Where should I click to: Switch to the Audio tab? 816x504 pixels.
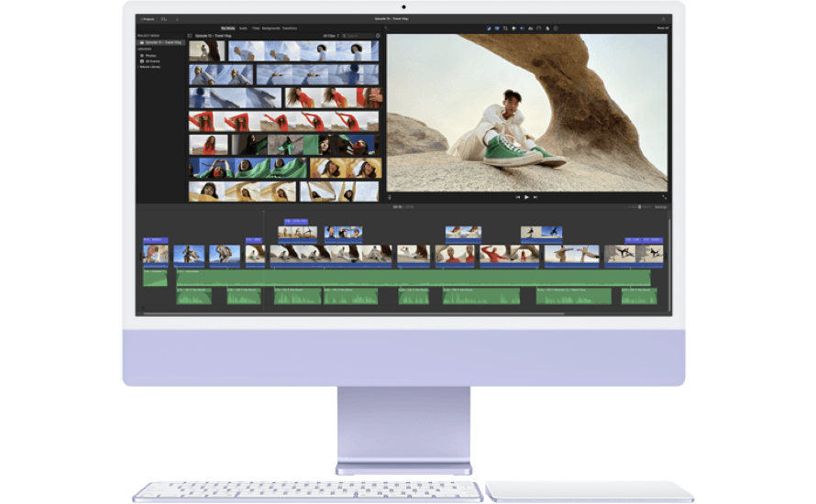point(243,28)
